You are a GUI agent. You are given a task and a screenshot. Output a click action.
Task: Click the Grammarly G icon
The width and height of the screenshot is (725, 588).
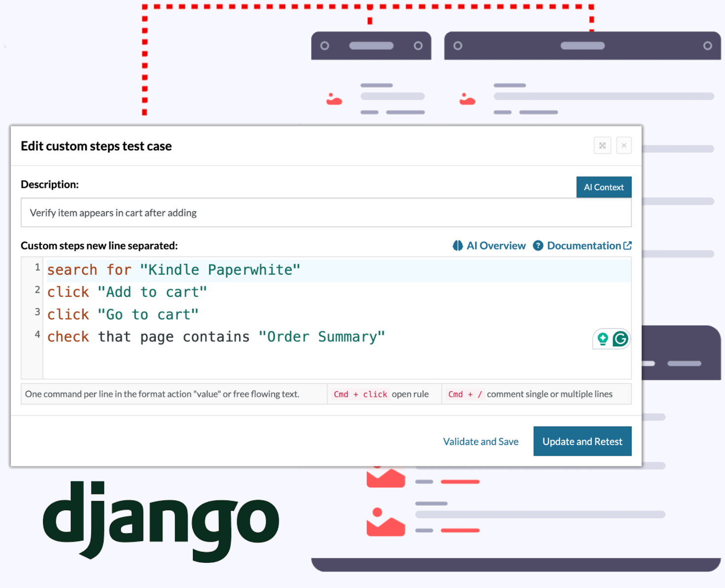pyautogui.click(x=620, y=339)
